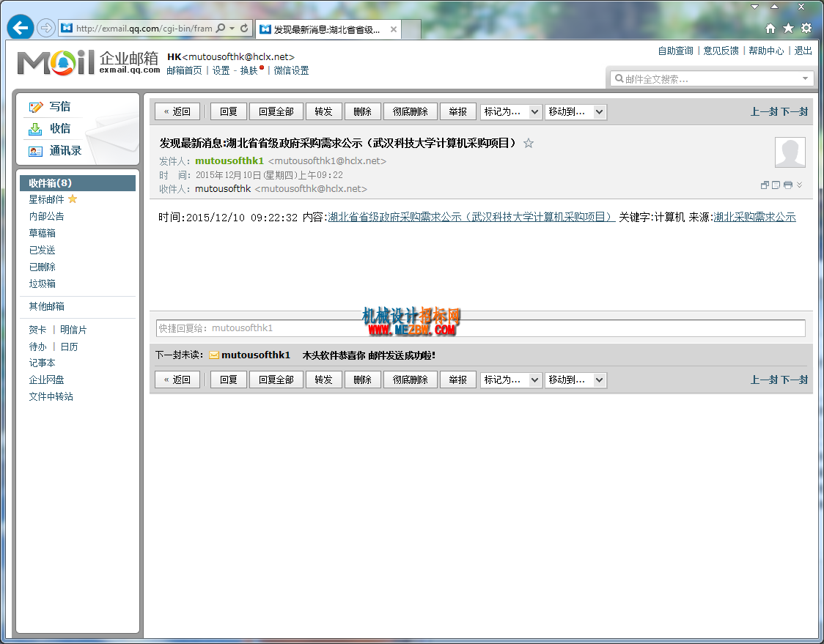Open the 垃圾箱 folder

42,284
